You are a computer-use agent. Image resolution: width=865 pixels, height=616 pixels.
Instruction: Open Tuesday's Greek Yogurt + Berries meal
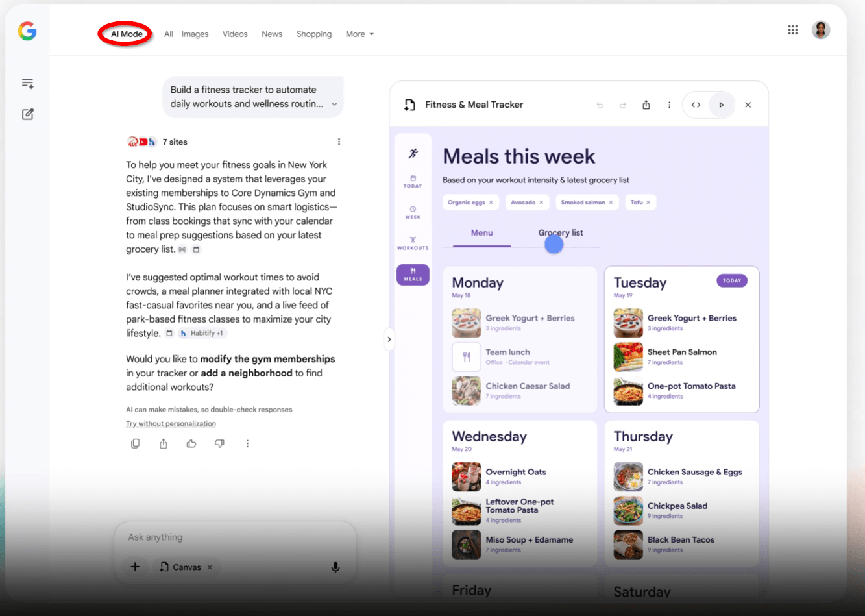click(x=681, y=323)
